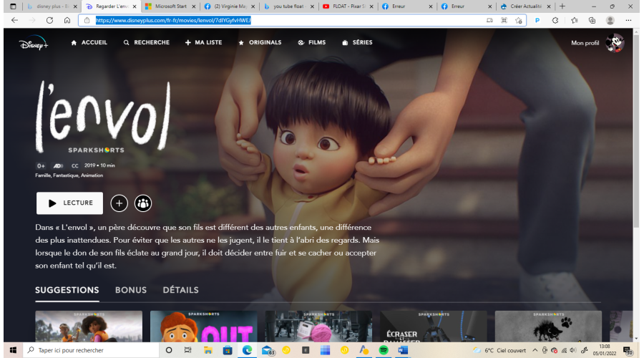Switch to the FLOAT - Pixar YouTube tab

point(348,6)
